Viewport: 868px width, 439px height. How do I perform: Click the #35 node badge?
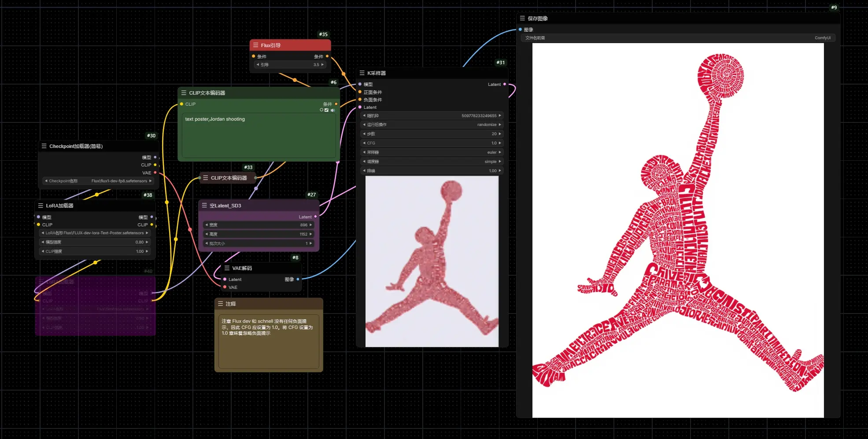323,34
